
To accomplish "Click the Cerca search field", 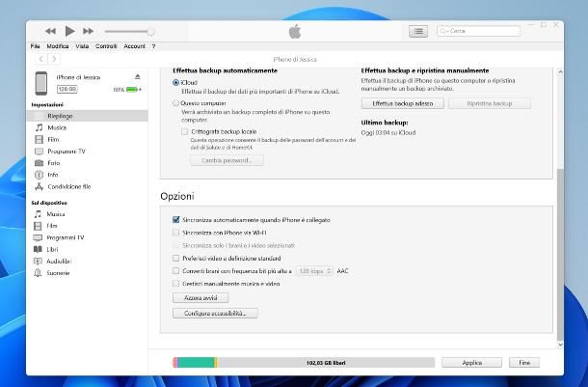I will click(479, 31).
